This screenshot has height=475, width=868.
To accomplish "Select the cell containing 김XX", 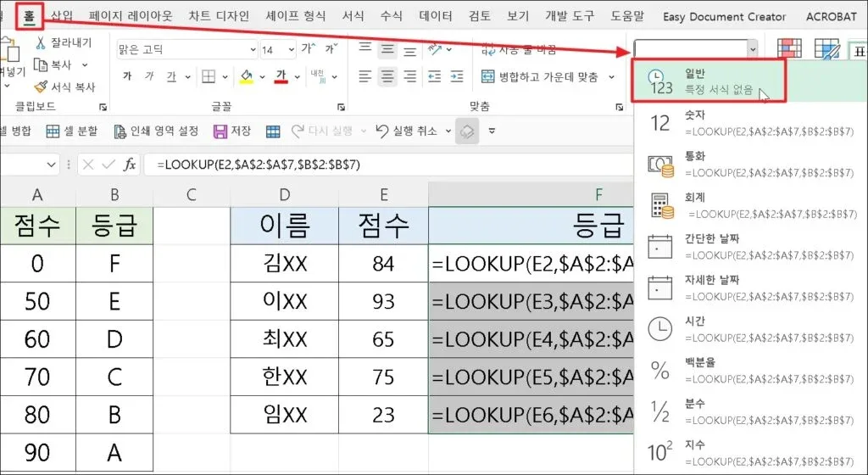I will tap(285, 264).
